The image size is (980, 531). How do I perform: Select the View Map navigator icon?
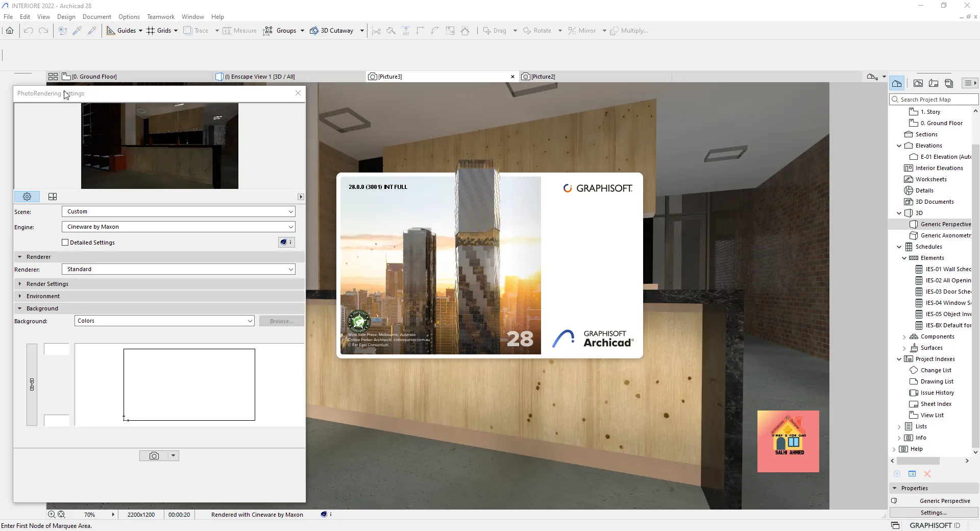tap(918, 83)
